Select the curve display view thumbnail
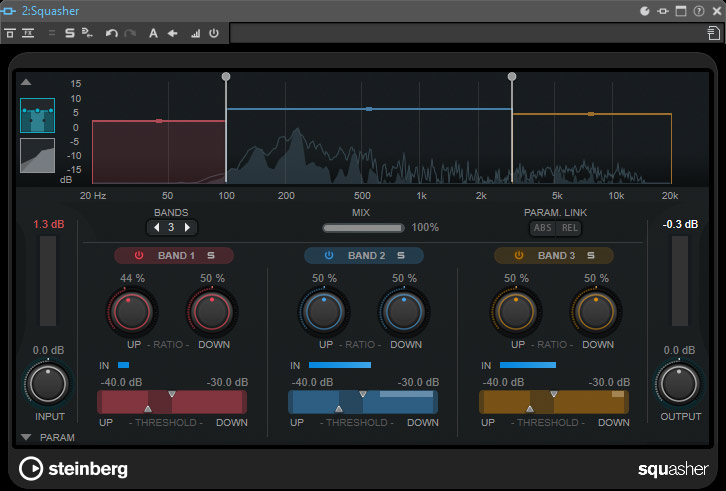Screen dimensions: 726x491 [38, 155]
